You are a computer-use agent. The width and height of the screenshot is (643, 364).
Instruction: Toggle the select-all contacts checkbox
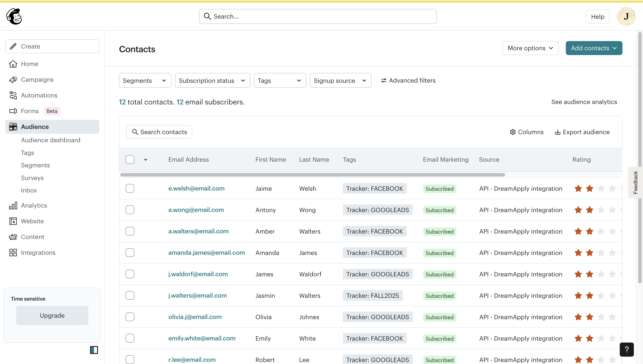[130, 159]
